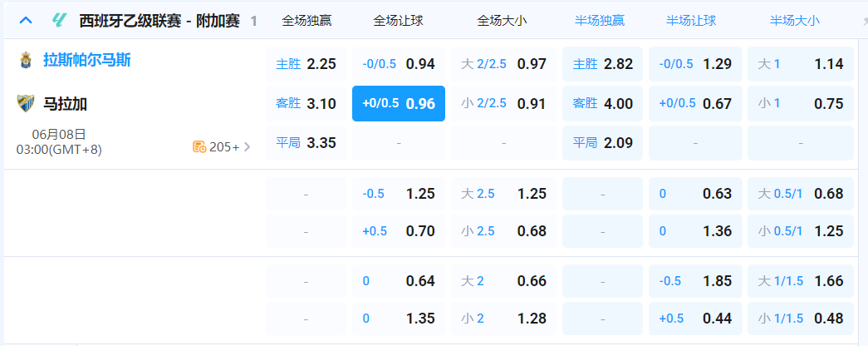This screenshot has width=868, height=346.
Task: Choose half-time handicap +0.5 at 0.44
Action: (695, 319)
